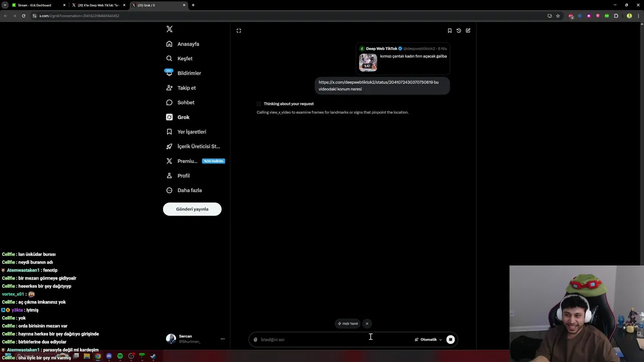Click chat message 'lan üsküdar burası'
The image size is (644, 362).
tap(37, 254)
